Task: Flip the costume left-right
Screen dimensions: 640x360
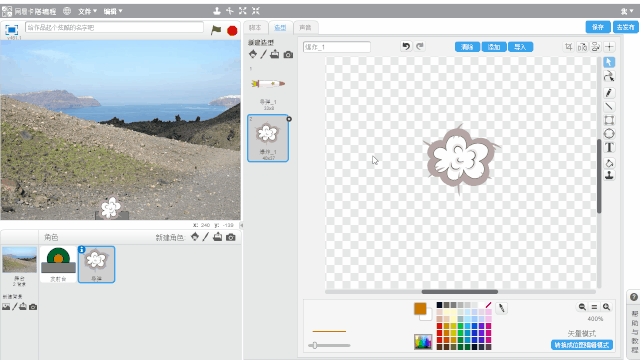Action: 582,47
